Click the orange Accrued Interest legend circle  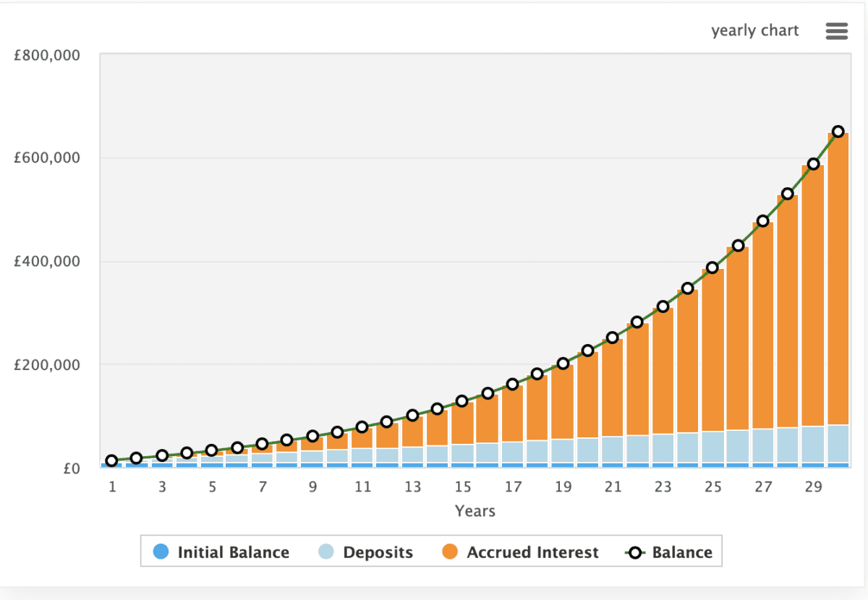click(x=450, y=553)
